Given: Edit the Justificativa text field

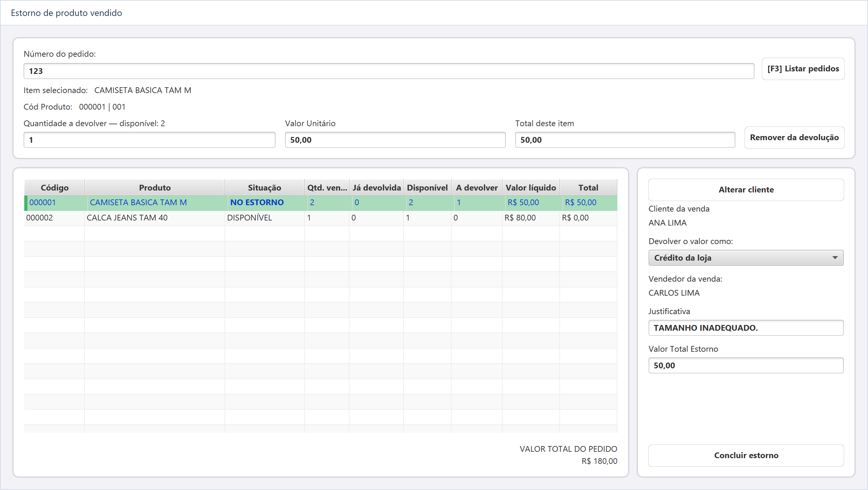Looking at the screenshot, I should pyautogui.click(x=746, y=328).
